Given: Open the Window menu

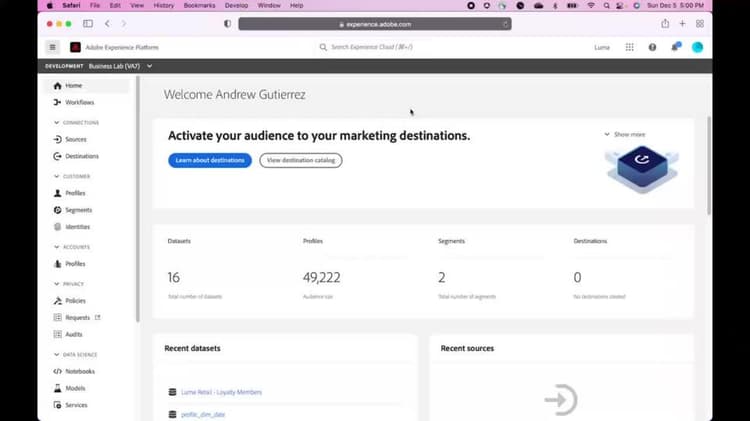Looking at the screenshot, I should pyautogui.click(x=269, y=5).
